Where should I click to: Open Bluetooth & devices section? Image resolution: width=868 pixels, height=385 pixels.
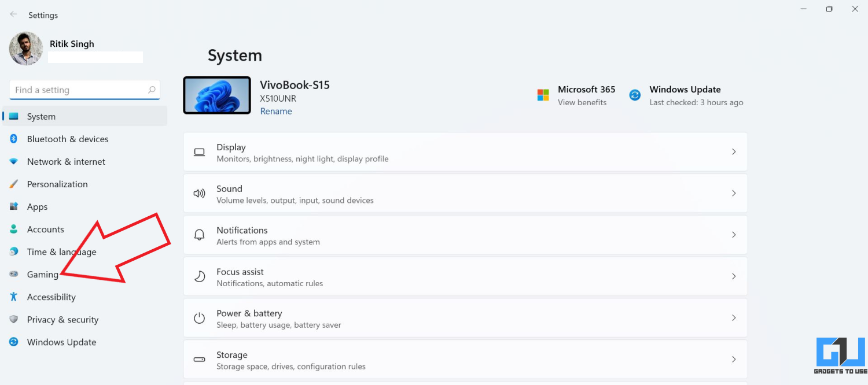(x=68, y=139)
